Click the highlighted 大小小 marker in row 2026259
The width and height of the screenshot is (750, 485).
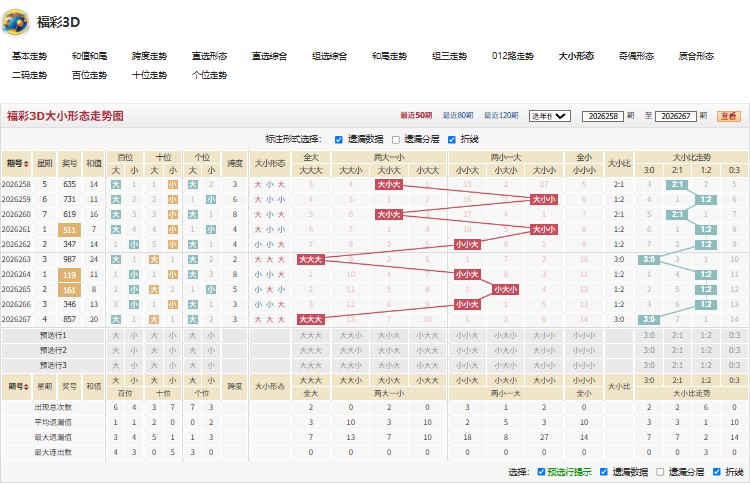pyautogui.click(x=544, y=199)
